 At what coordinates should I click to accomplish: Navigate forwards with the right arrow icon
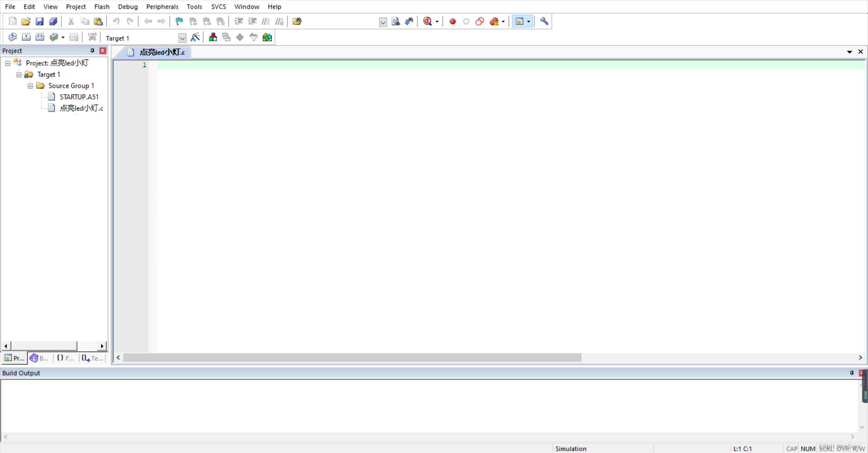pyautogui.click(x=161, y=21)
